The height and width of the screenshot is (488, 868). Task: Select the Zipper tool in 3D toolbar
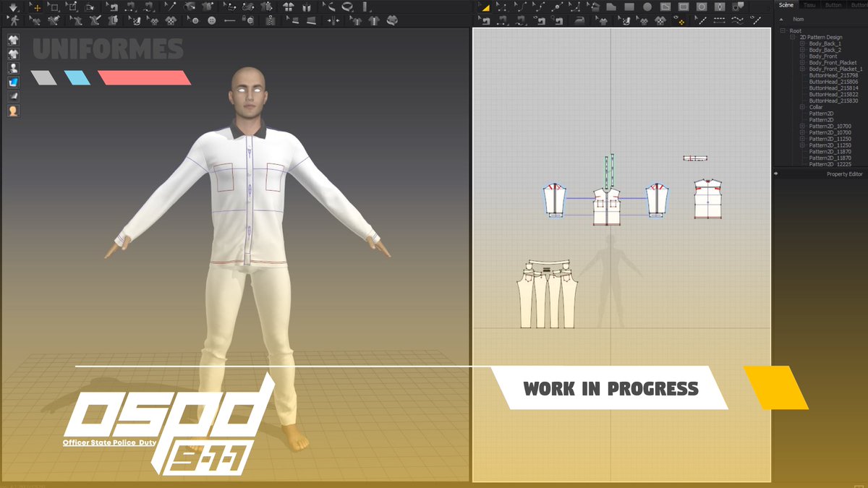(269, 20)
